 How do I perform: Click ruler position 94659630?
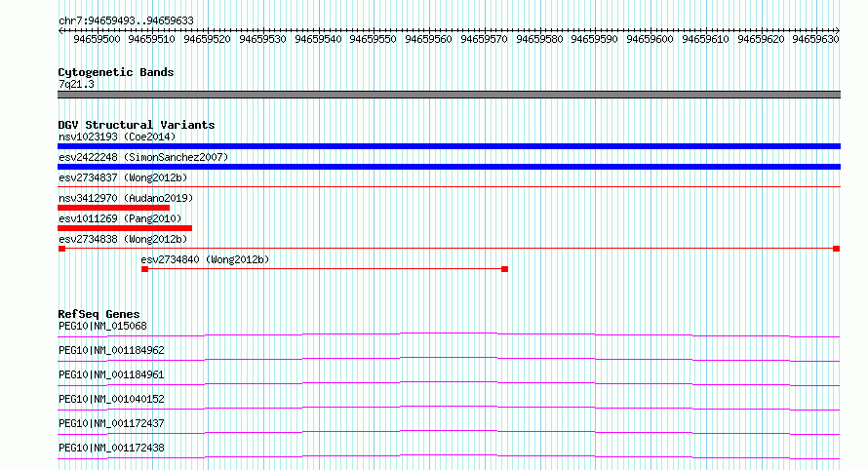815,39
